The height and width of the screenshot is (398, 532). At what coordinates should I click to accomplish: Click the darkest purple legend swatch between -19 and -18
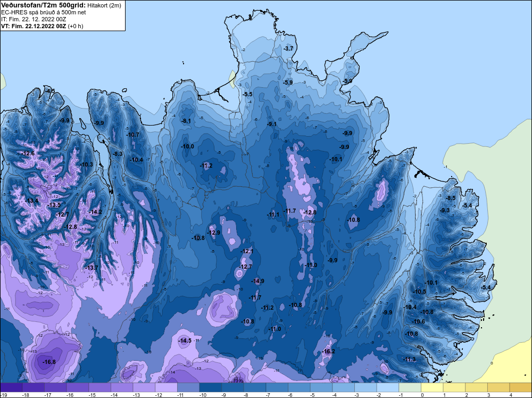pos(11,387)
